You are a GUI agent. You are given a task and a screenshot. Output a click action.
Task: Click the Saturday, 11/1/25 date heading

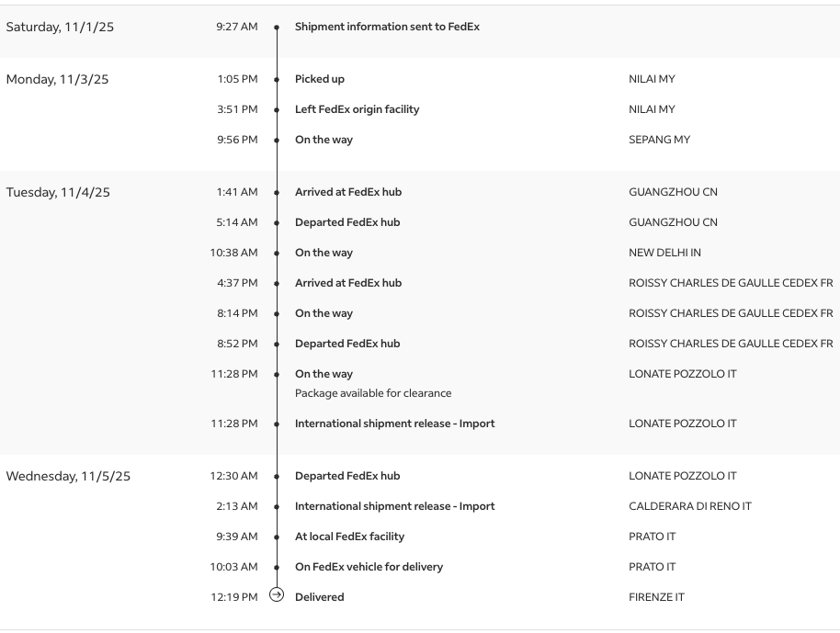60,27
